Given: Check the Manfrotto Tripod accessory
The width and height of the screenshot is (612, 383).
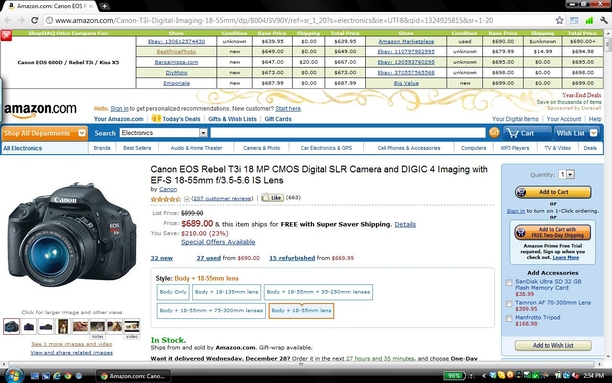Looking at the screenshot, I should tap(509, 319).
